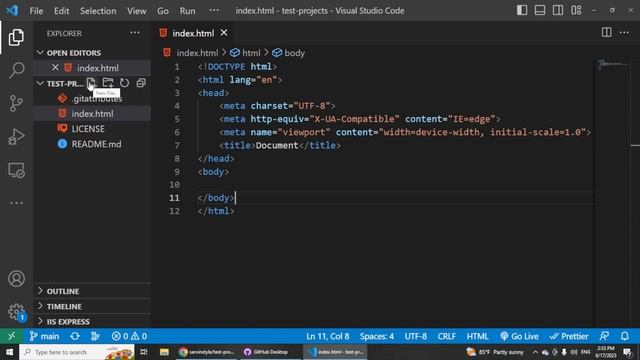Open the File menu
The image size is (640, 360).
36,11
